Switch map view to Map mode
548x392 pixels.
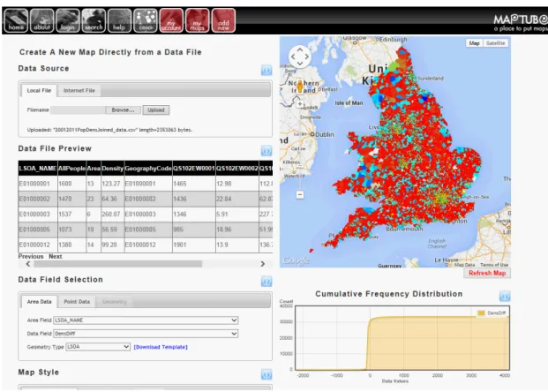point(474,43)
